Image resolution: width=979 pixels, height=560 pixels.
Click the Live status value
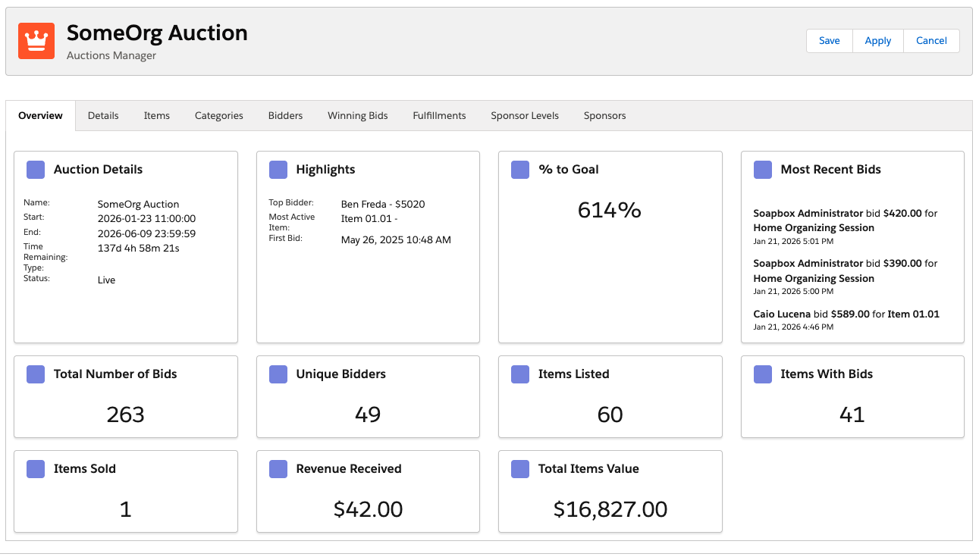point(107,280)
